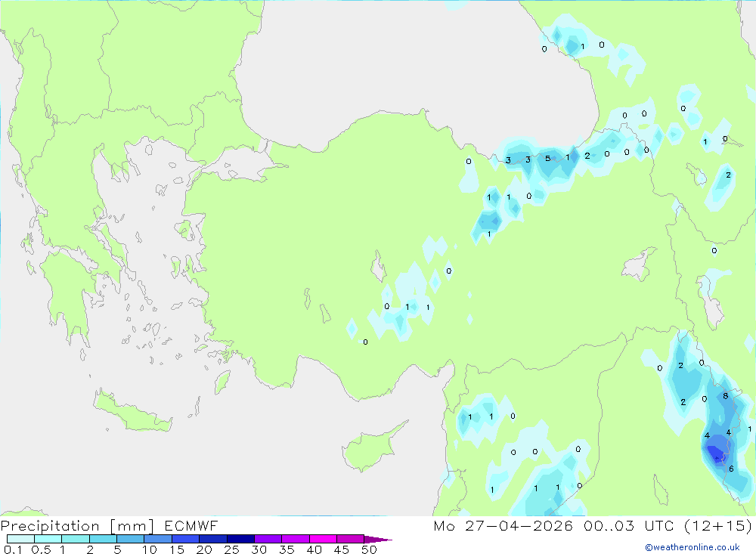Select the 2–5 mm legend color box
Screen dimensions: 756x554
(x=103, y=539)
